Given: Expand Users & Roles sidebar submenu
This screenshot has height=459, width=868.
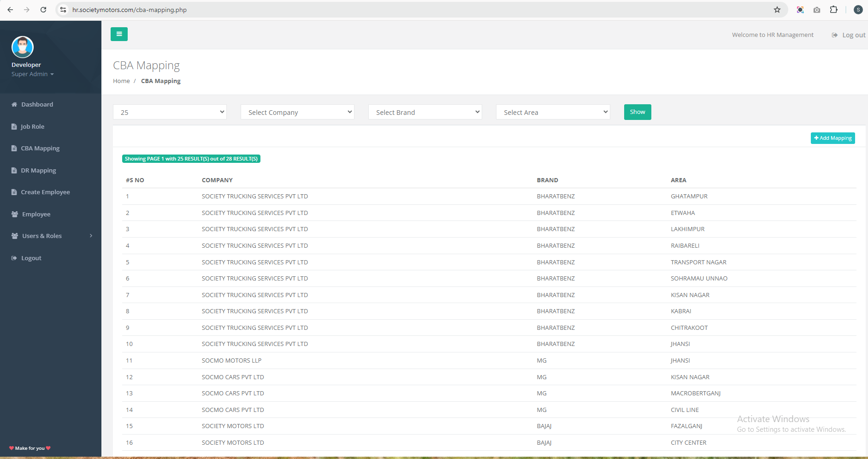Looking at the screenshot, I should point(51,236).
